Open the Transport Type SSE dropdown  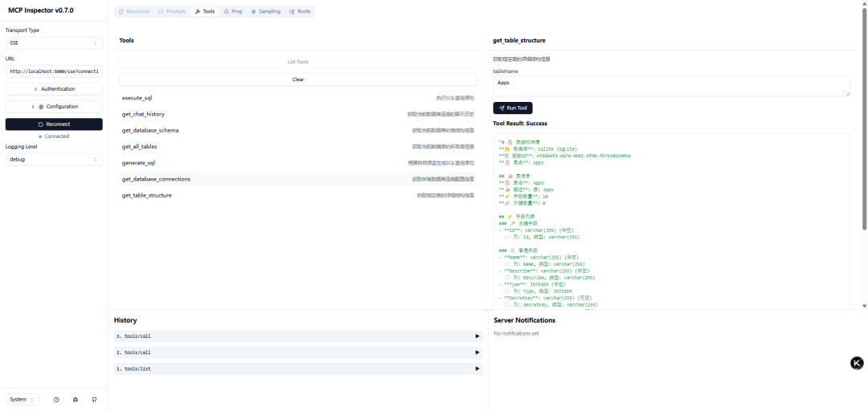tap(55, 43)
